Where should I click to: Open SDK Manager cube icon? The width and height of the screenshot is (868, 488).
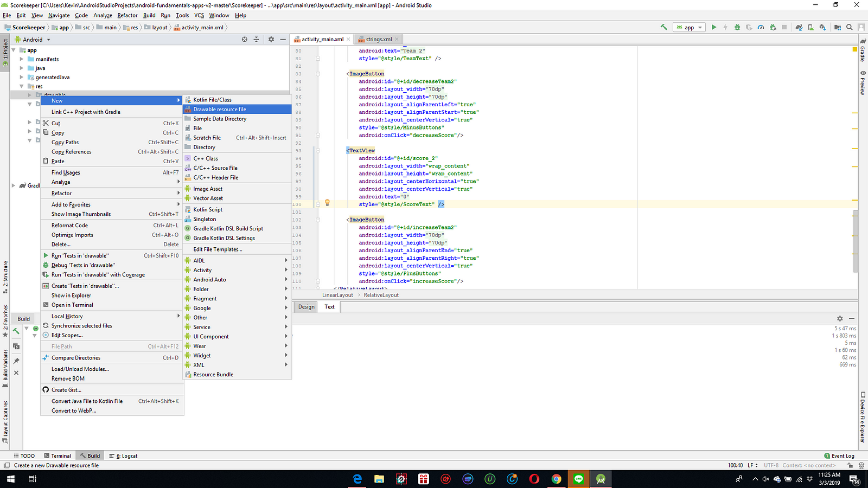[x=822, y=27]
